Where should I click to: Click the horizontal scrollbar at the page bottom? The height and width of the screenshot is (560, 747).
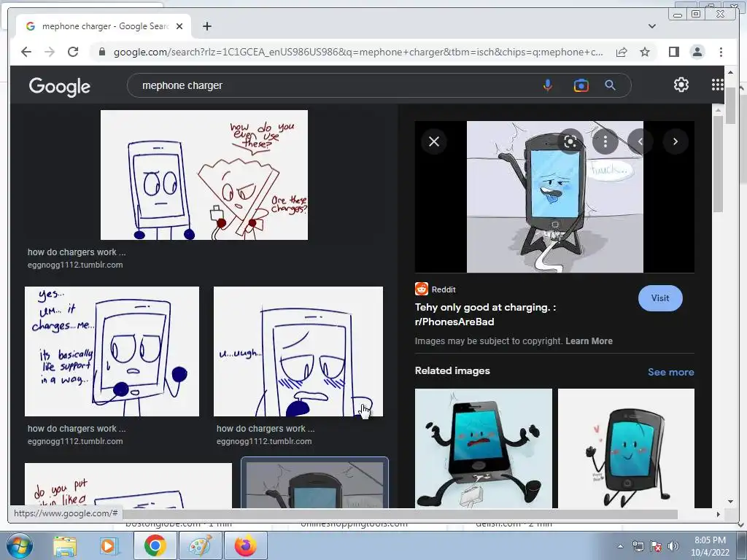[400, 514]
